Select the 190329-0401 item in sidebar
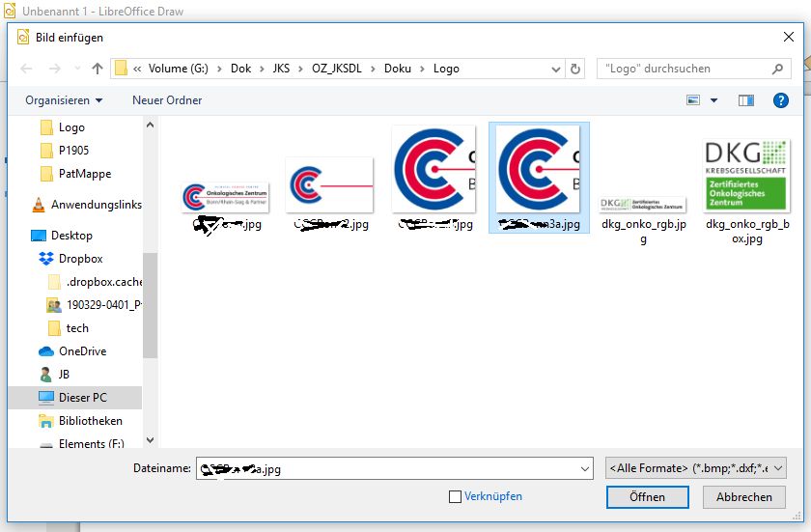This screenshot has width=811, height=532. coord(95,305)
